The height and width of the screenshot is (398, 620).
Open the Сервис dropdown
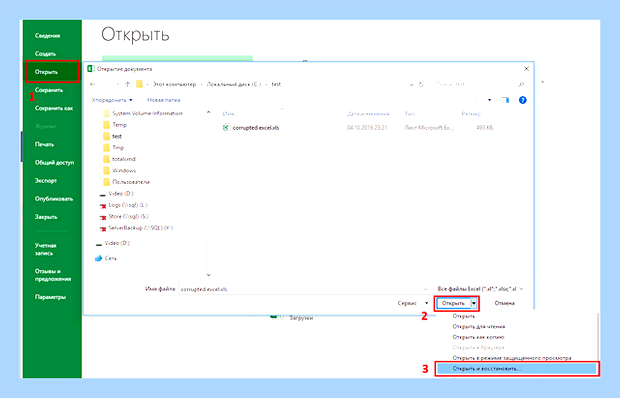tap(413, 303)
